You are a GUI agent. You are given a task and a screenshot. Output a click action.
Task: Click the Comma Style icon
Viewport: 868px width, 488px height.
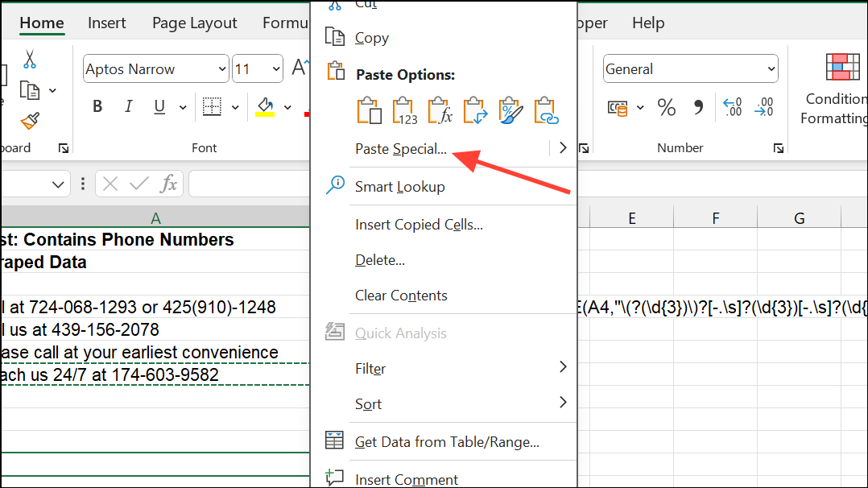(x=697, y=106)
